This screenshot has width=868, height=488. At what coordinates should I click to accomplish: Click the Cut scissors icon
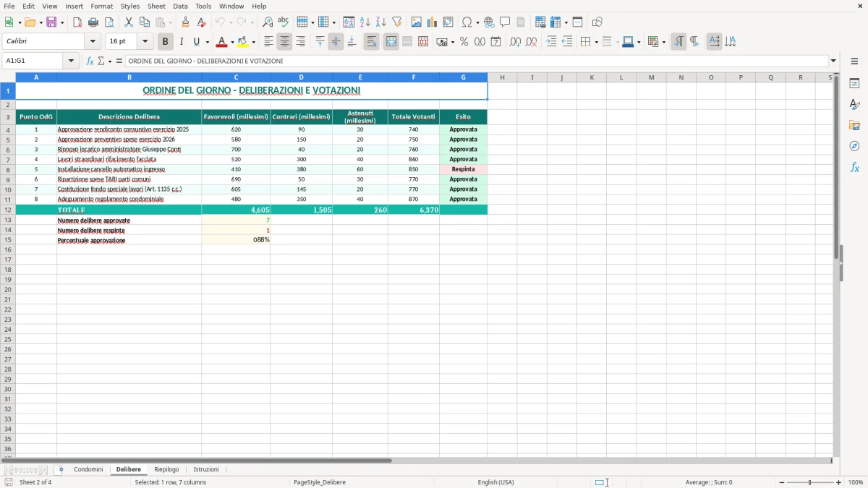[129, 22]
